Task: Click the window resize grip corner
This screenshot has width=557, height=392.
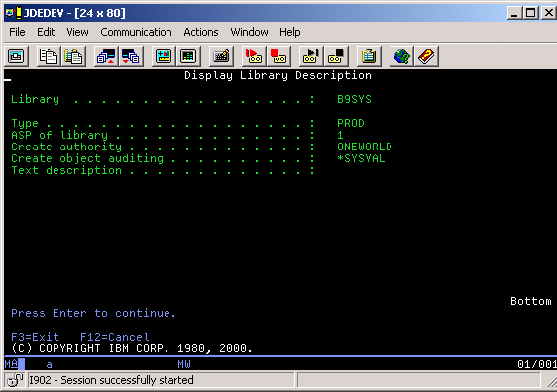Action: [551, 382]
